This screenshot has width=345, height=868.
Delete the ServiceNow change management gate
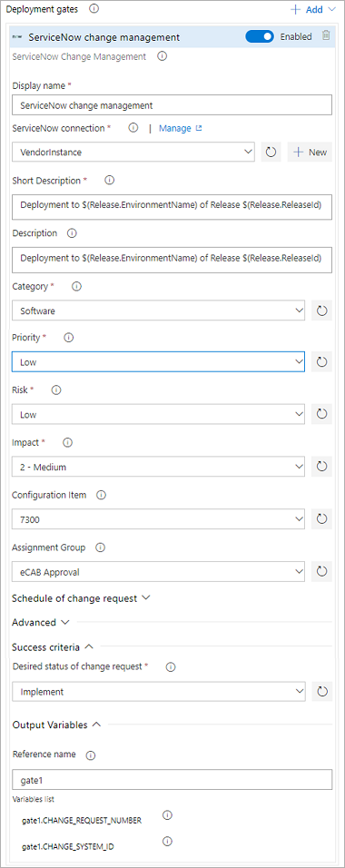326,36
